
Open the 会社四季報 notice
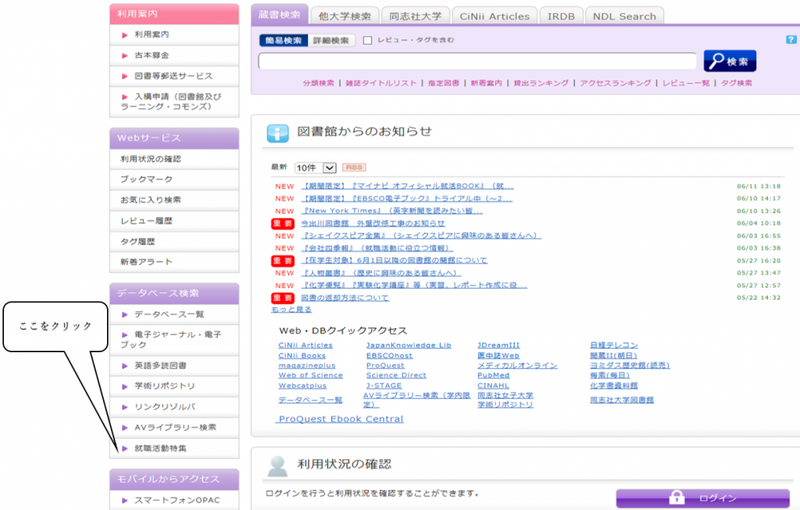[x=377, y=248]
